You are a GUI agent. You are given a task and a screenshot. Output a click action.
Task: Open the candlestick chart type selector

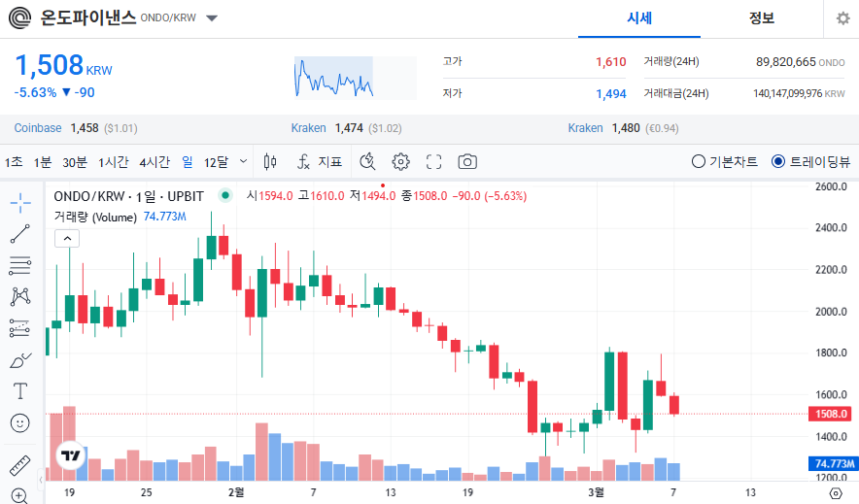[x=270, y=161]
